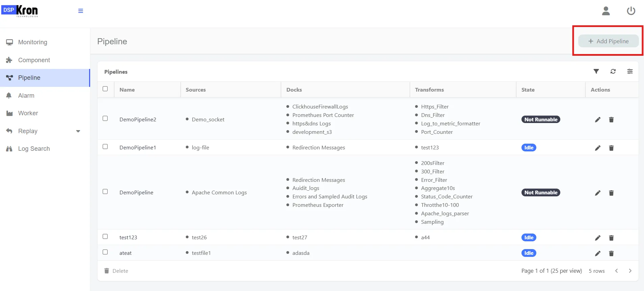Click the power logout icon
The height and width of the screenshot is (291, 644).
click(x=631, y=11)
